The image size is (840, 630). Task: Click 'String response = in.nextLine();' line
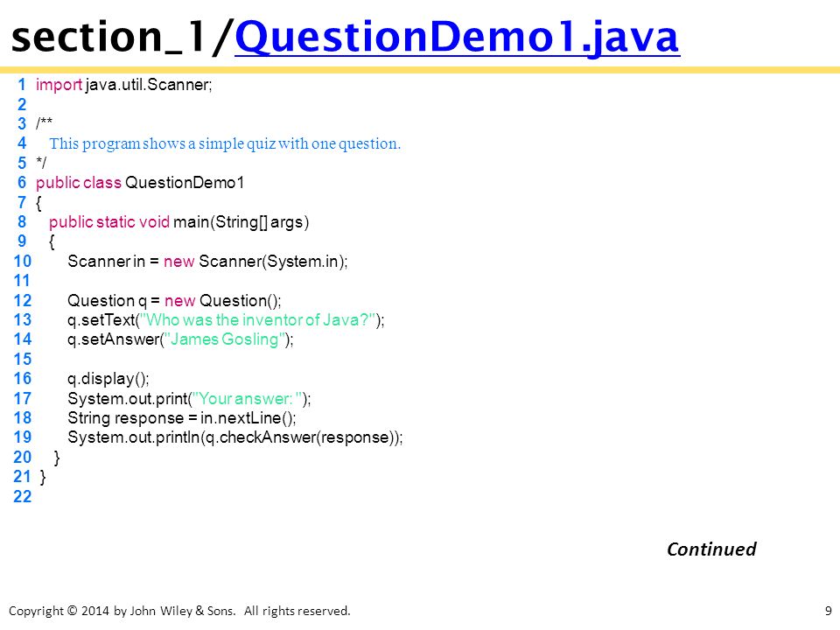tap(182, 418)
